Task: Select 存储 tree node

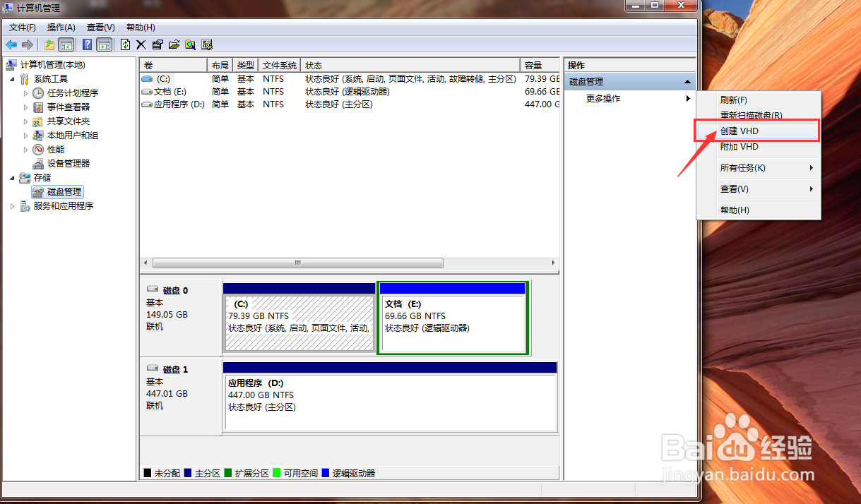Action: (42, 178)
